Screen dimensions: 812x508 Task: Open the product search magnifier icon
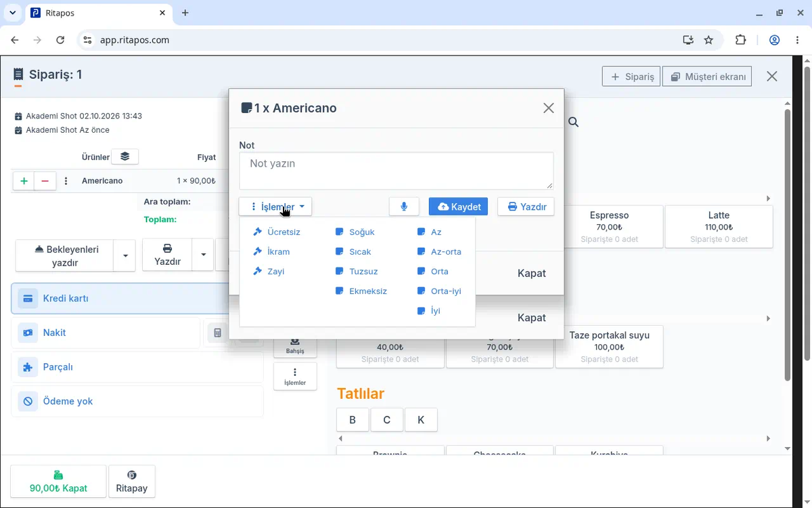click(573, 122)
